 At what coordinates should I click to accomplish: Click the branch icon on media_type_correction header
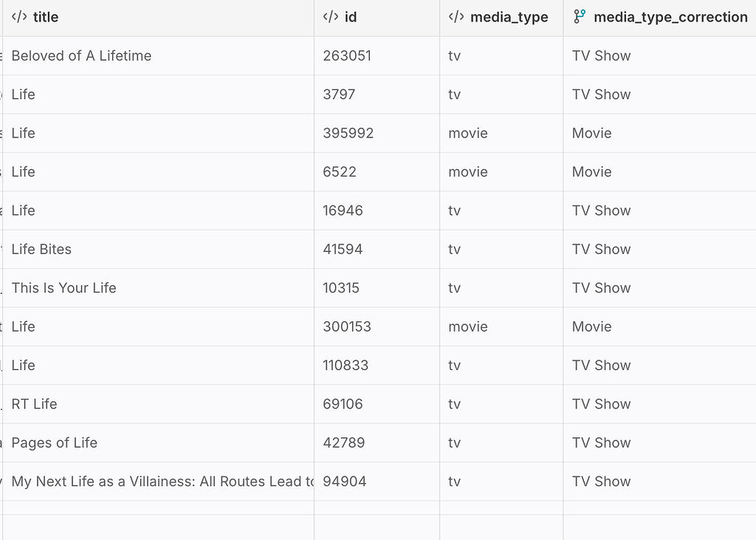click(579, 16)
